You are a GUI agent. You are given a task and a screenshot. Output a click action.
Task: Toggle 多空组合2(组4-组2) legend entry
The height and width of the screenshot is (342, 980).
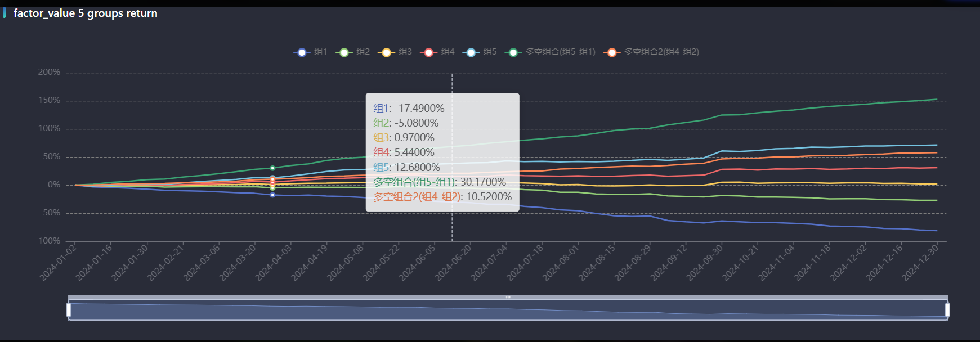651,52
